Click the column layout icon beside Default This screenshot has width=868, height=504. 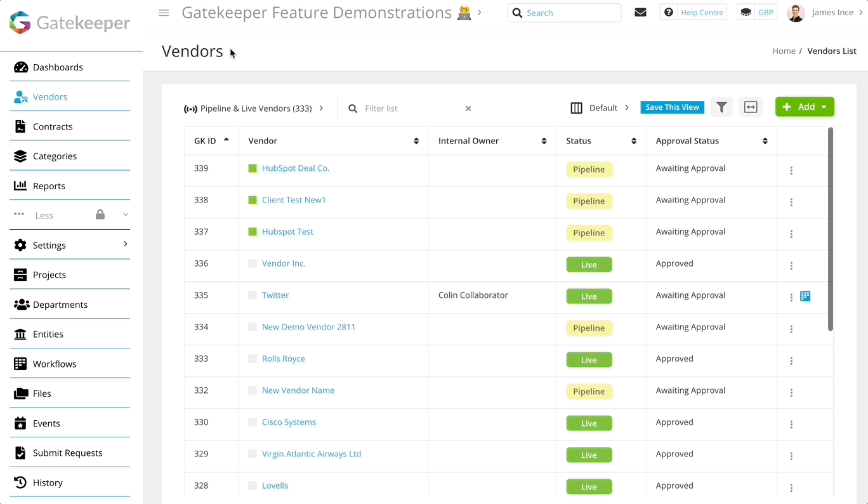coord(576,107)
